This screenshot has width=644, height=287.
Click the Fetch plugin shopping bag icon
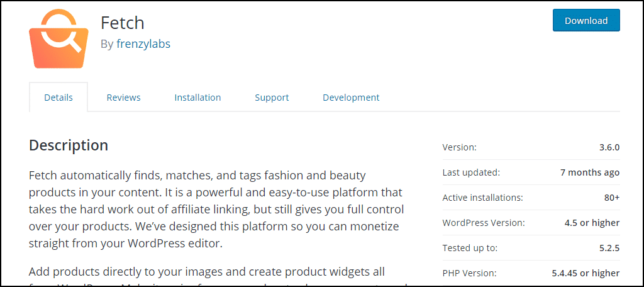click(58, 38)
